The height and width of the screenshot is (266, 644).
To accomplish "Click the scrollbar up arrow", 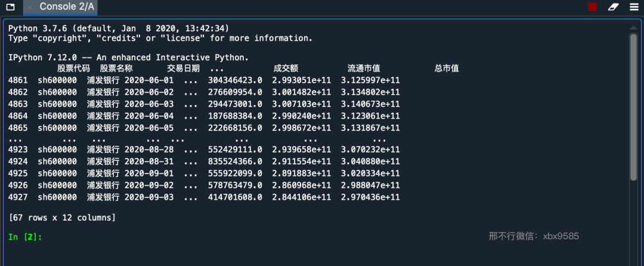I will (634, 27).
